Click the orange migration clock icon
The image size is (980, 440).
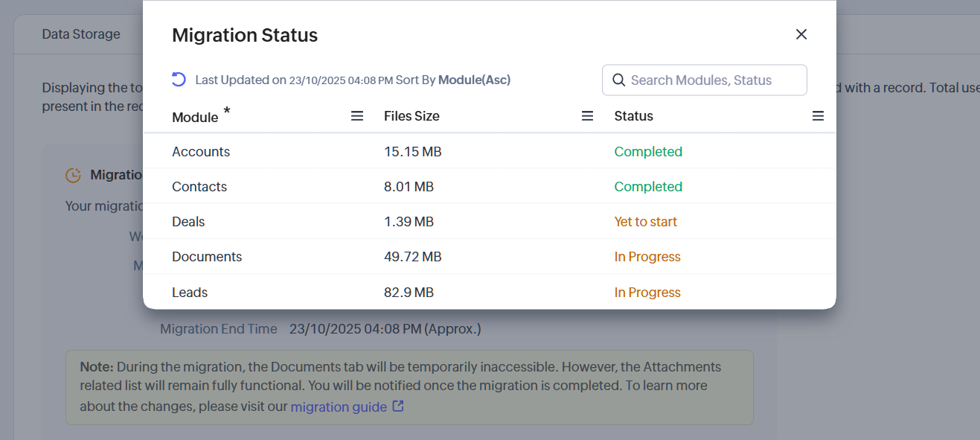click(73, 175)
